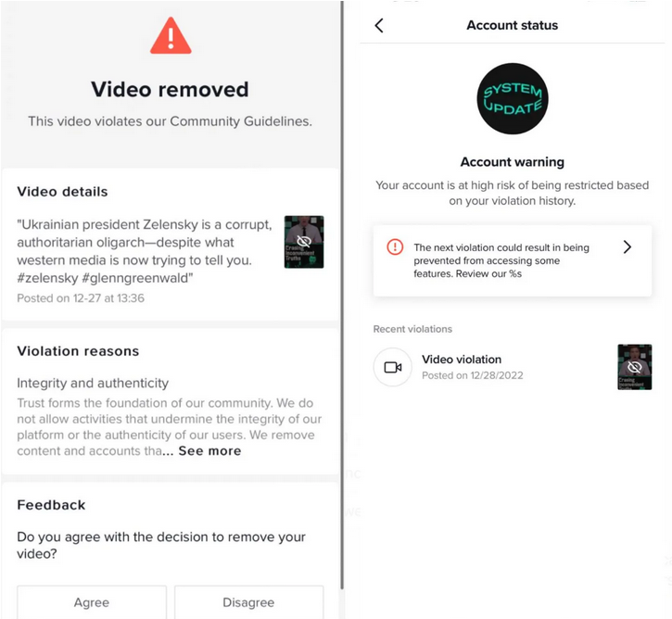Open the removed video thumbnail in Video details
Screen dimensions: 672x619
[304, 242]
